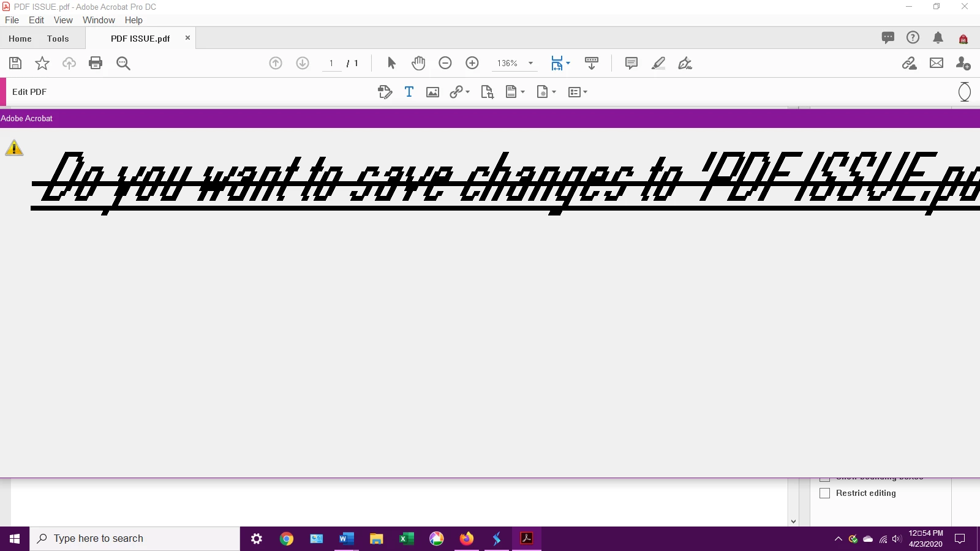
Task: Click the scrolling mode keyboard icon
Action: click(592, 63)
